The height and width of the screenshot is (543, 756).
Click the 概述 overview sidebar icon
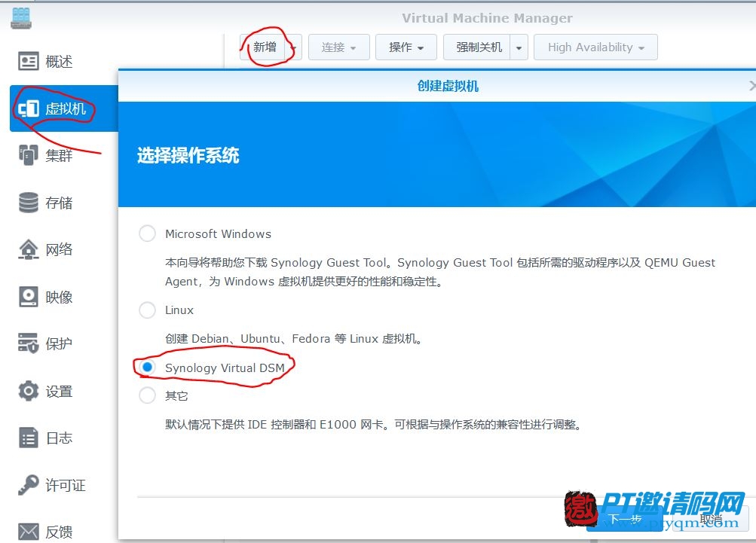[x=29, y=61]
